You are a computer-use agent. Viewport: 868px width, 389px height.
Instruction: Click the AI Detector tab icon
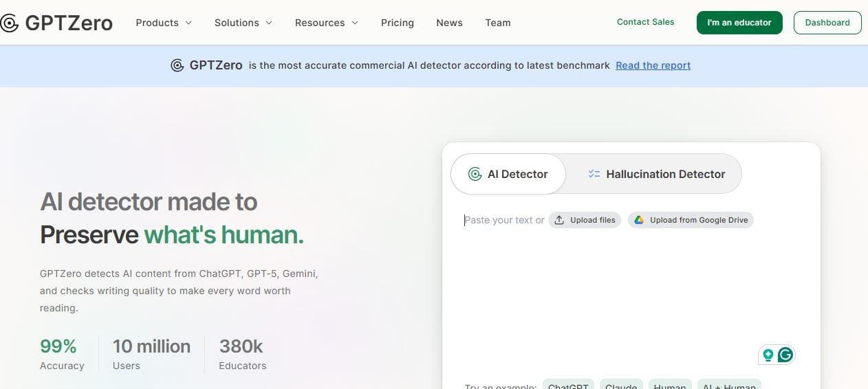pyautogui.click(x=475, y=174)
